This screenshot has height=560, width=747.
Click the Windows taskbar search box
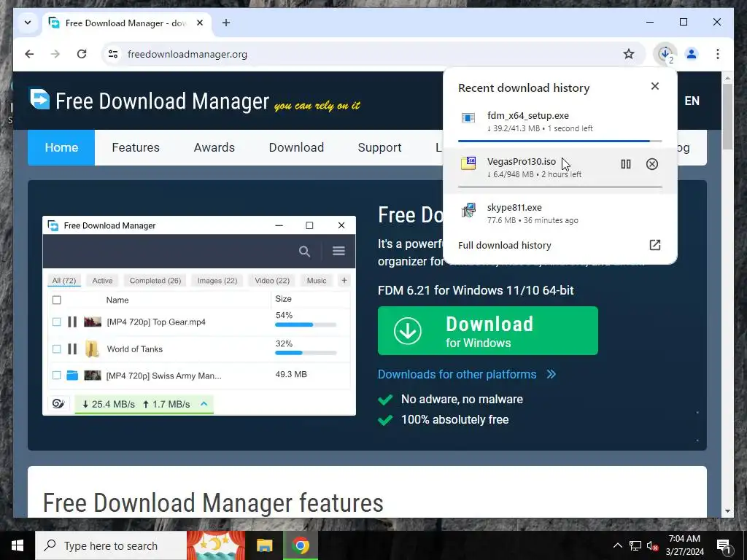pyautogui.click(x=111, y=545)
